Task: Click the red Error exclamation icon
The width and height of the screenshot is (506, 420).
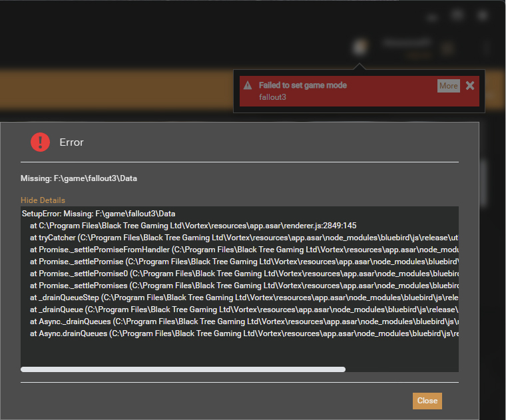Action: tap(40, 142)
